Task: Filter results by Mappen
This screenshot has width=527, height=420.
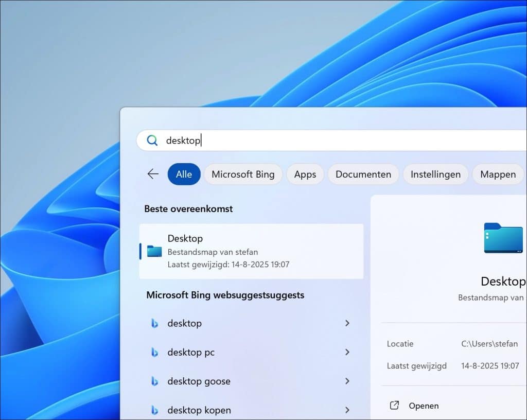Action: click(498, 174)
